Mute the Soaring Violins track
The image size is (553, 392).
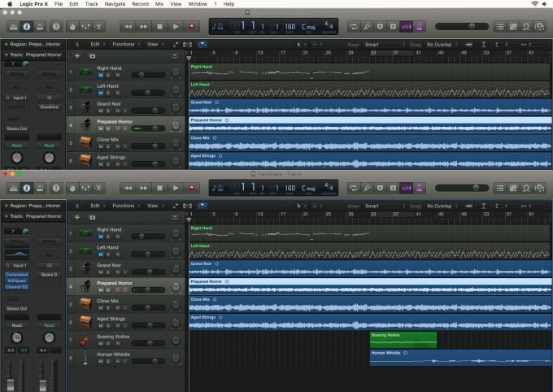[101, 344]
